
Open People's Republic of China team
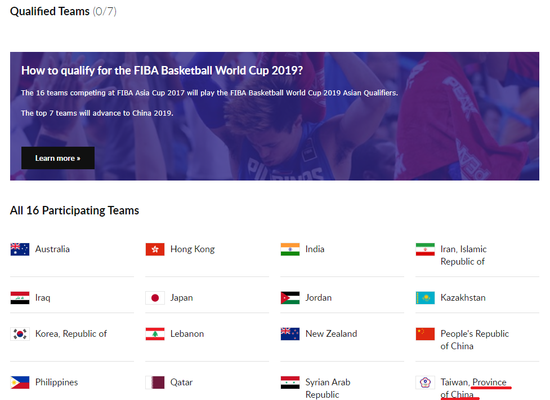[475, 340]
